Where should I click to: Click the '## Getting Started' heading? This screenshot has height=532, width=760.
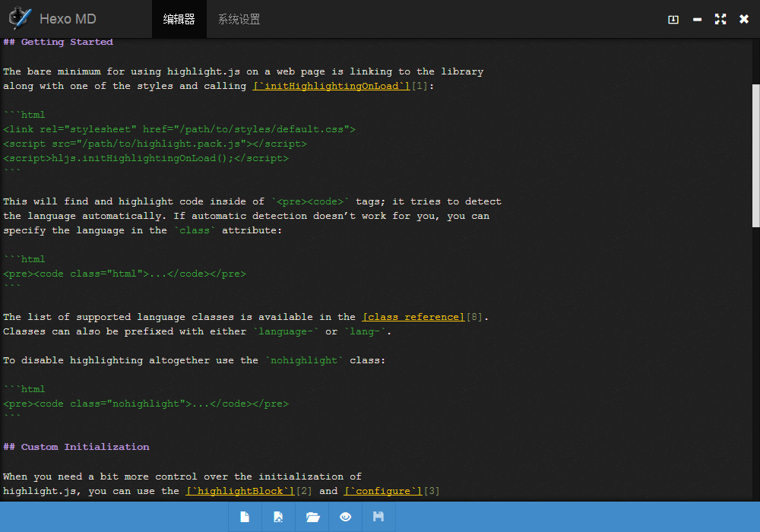59,42
